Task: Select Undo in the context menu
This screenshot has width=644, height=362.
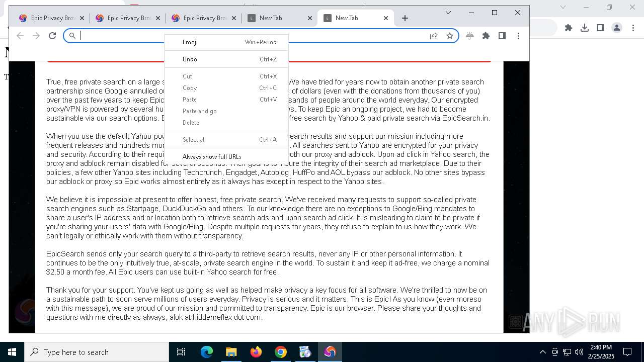Action: click(x=226, y=59)
